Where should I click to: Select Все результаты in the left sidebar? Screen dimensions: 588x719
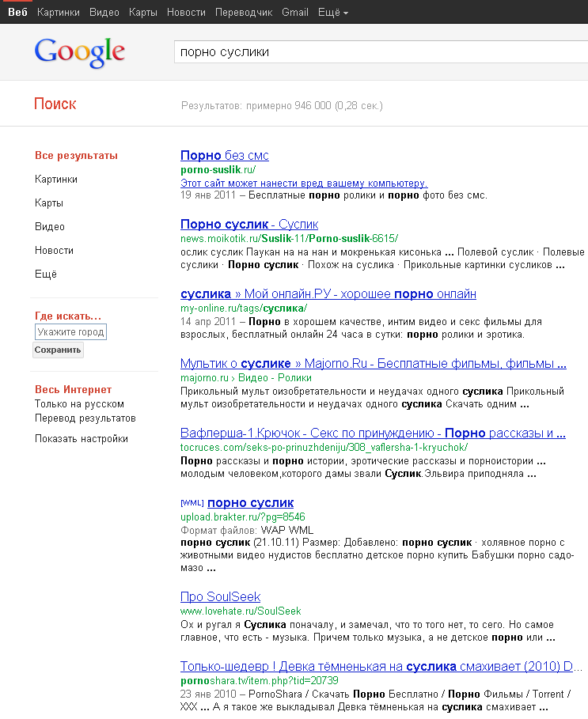point(76,156)
